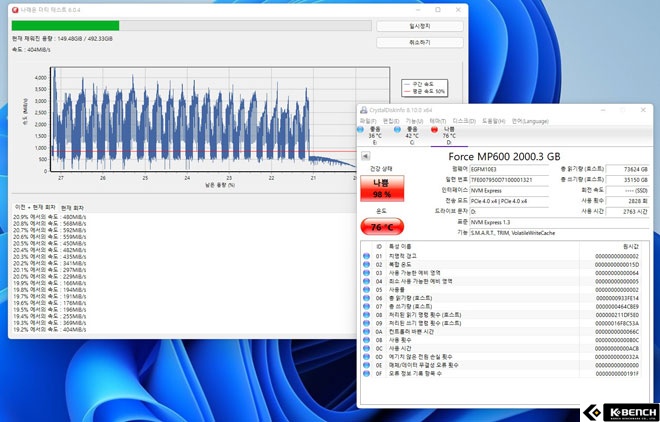
Task: Click the status orb for 0F 오류 정보 기록 항목 수
Action: point(366,374)
